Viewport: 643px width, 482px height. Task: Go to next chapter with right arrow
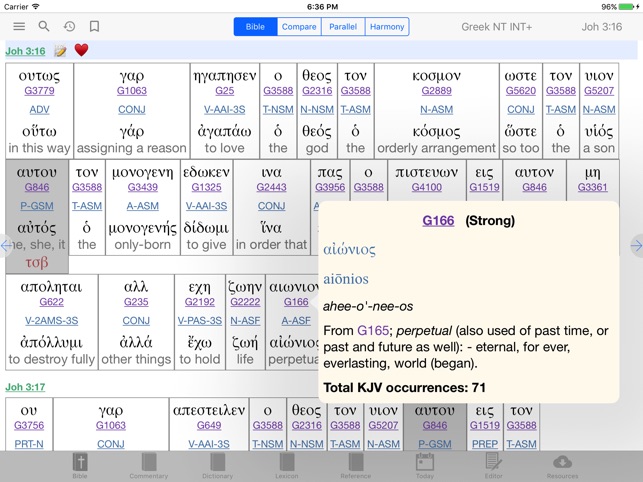[x=636, y=245]
